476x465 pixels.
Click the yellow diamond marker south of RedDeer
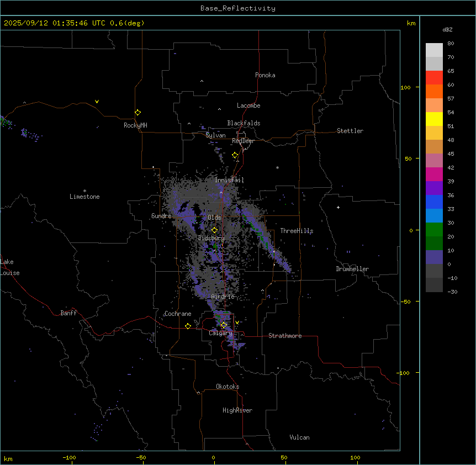point(235,155)
